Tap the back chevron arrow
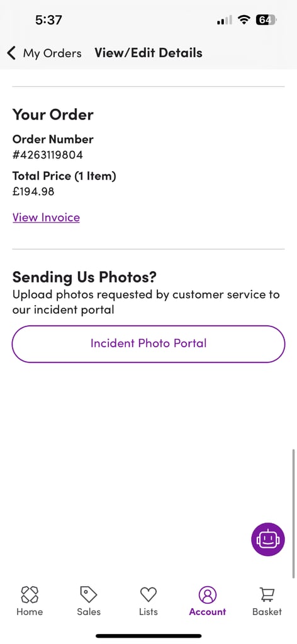 [x=11, y=53]
